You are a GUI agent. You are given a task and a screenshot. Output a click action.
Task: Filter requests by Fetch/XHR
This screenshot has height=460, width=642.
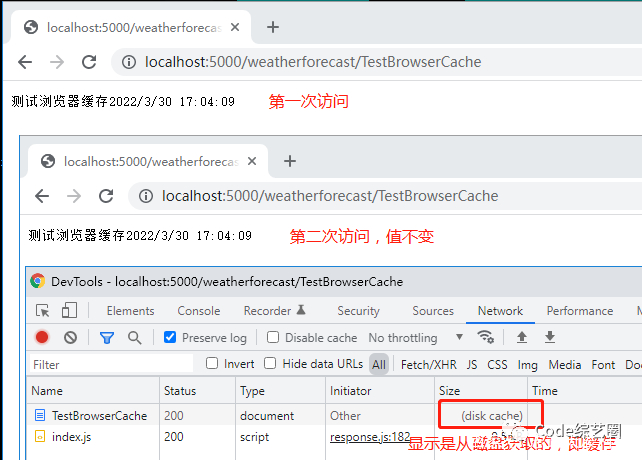coord(429,365)
